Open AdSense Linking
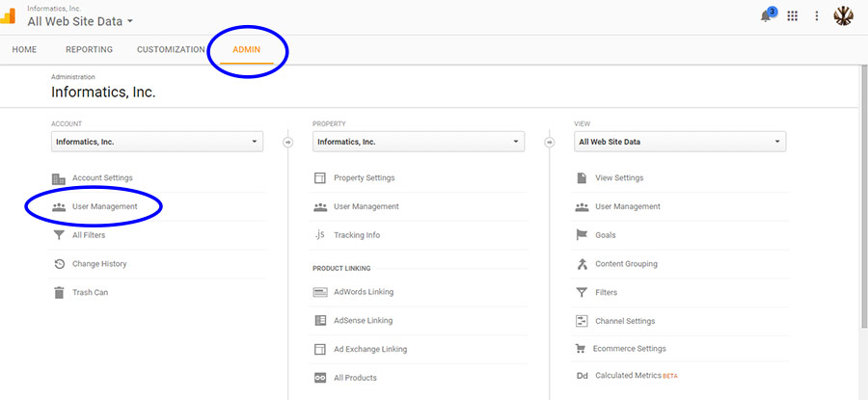 [363, 320]
